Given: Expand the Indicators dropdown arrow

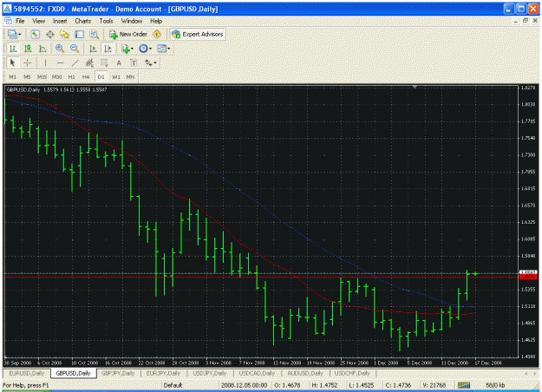Looking at the screenshot, I should 132,49.
